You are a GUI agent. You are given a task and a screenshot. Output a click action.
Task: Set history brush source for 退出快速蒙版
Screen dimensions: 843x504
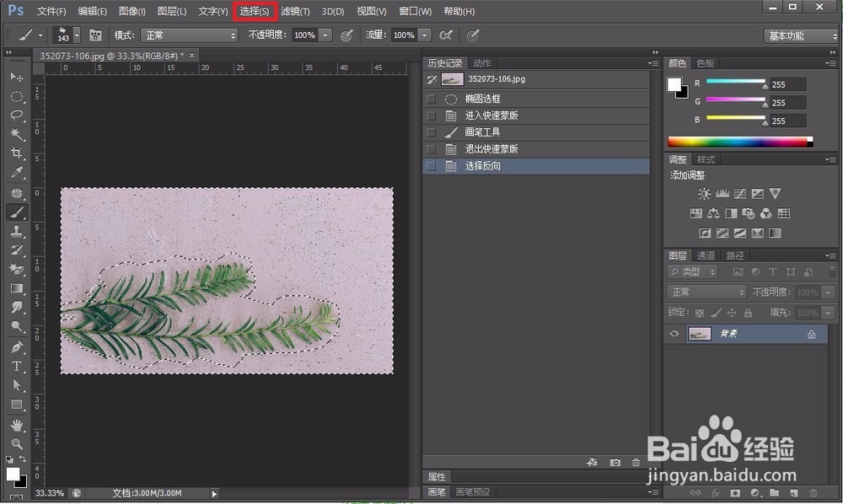(x=431, y=149)
